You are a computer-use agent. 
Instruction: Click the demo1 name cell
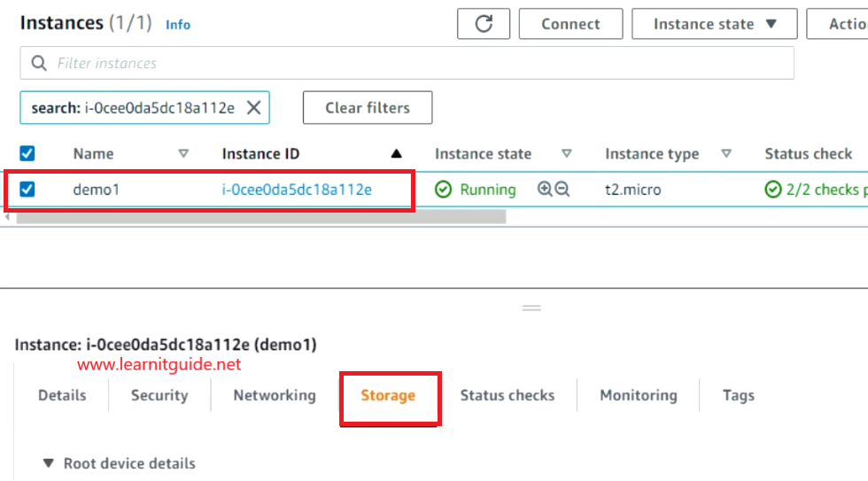coord(97,190)
